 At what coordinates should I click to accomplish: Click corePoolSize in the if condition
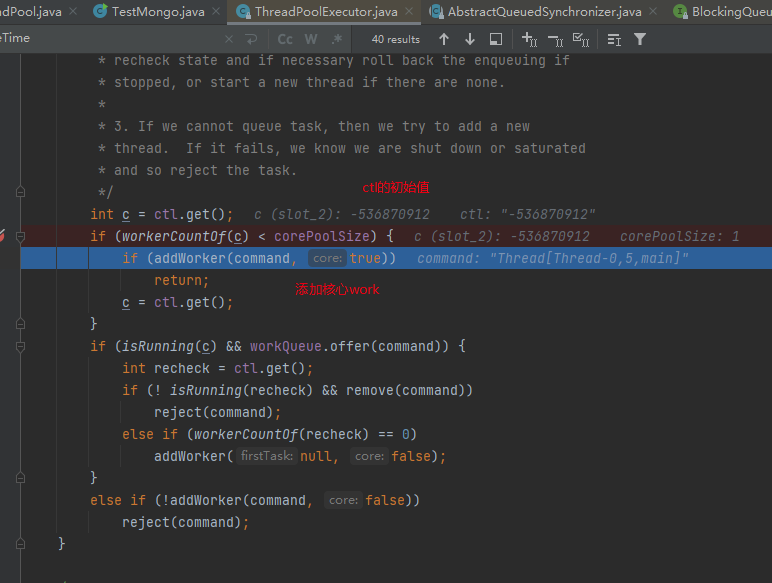322,236
